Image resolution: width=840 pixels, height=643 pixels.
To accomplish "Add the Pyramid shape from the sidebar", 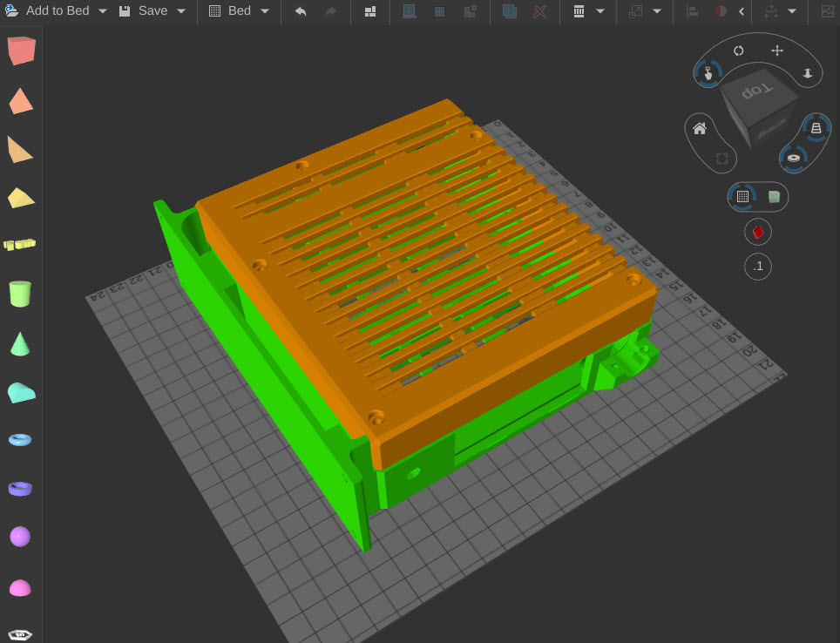I will (21, 101).
